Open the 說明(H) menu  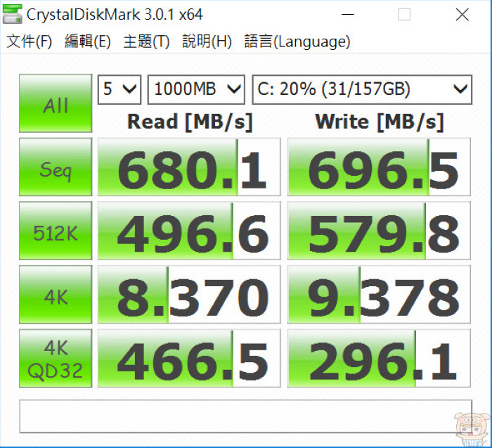click(207, 41)
